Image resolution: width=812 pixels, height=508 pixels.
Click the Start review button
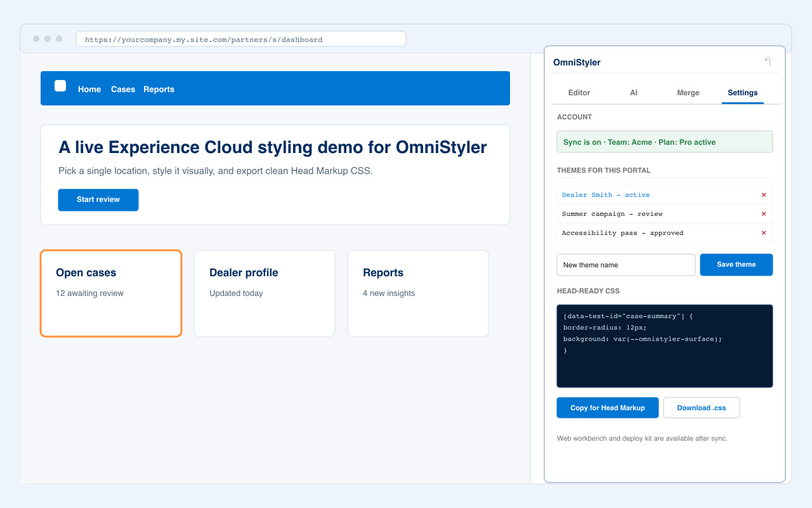[x=98, y=199]
